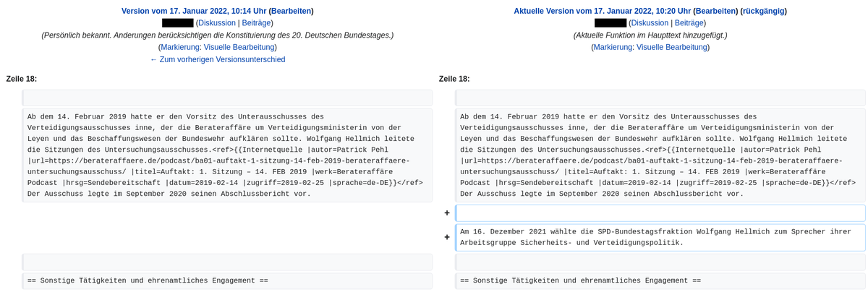Click Bearbeiten link for the Aktuelle Version
The width and height of the screenshot is (868, 292).
click(715, 11)
